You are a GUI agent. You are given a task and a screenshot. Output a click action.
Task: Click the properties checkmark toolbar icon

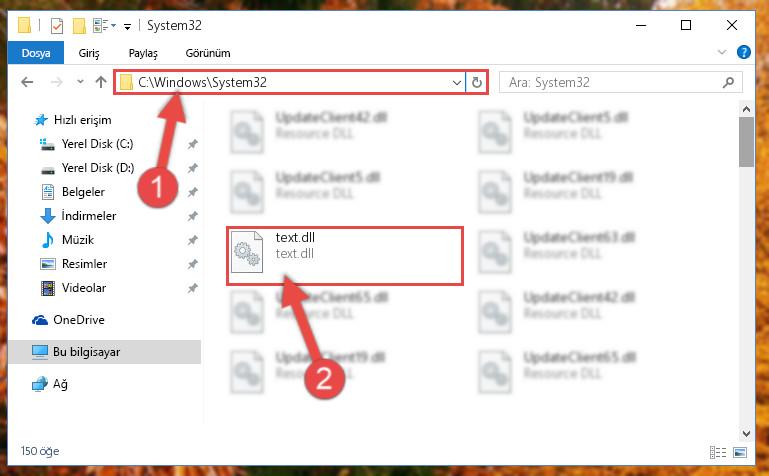point(57,25)
